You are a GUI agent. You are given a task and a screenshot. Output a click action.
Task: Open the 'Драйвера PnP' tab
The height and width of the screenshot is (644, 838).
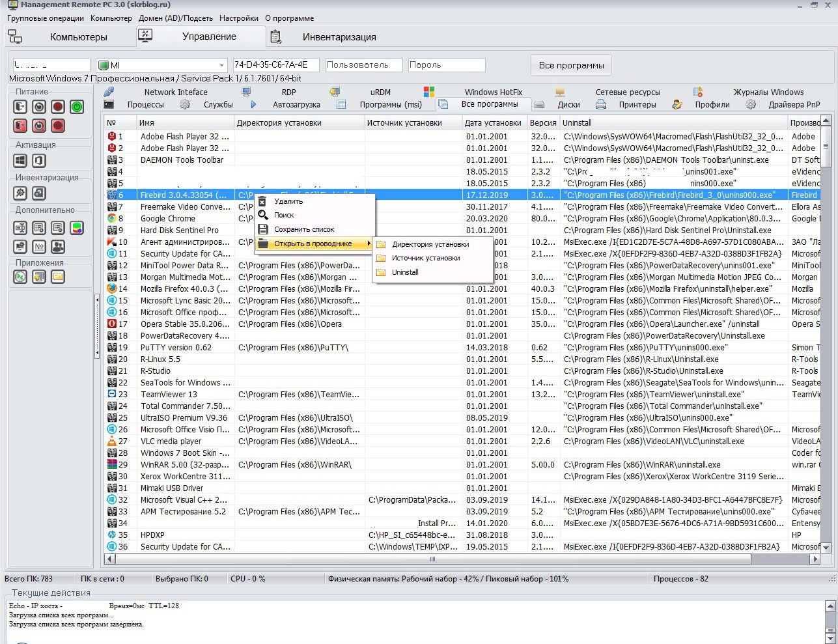[x=785, y=104]
